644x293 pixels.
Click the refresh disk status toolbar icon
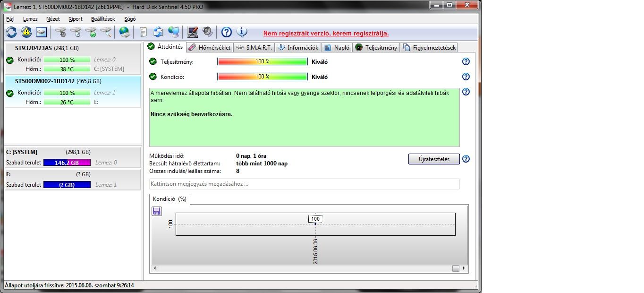[x=11, y=32]
